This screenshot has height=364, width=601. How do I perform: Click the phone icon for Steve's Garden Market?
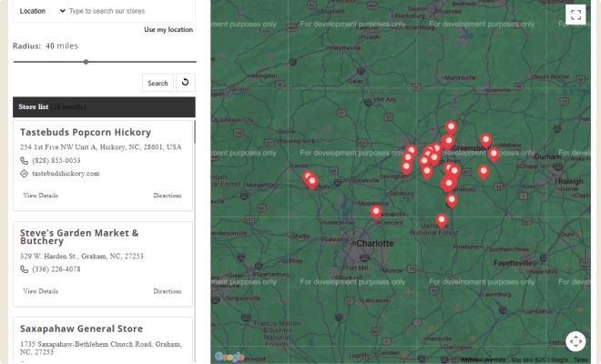pos(25,269)
